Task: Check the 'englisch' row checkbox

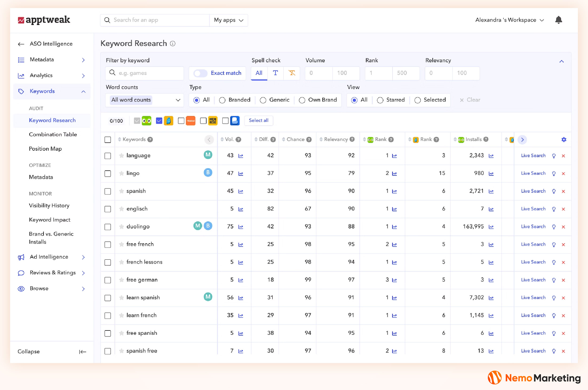Action: tap(108, 209)
